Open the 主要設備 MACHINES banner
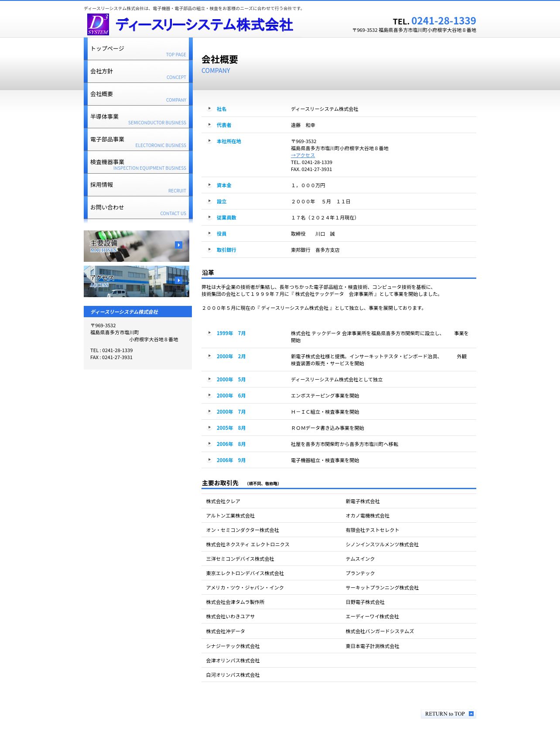Screen dimensions: 560x730 coord(137,246)
